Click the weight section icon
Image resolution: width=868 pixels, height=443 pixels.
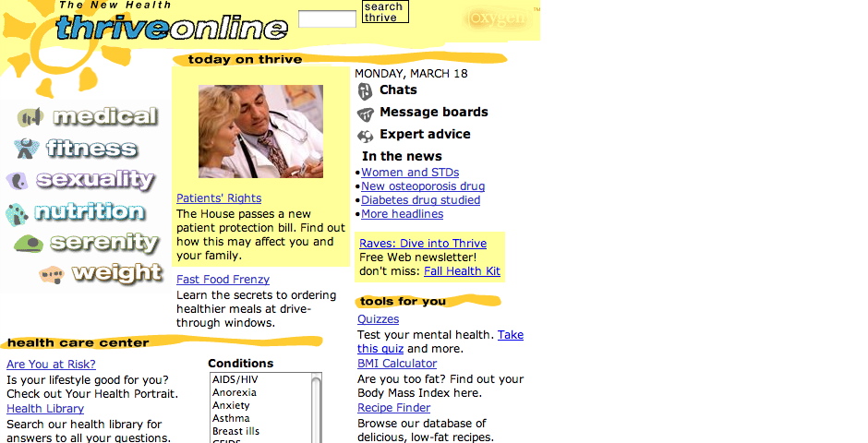tap(52, 274)
